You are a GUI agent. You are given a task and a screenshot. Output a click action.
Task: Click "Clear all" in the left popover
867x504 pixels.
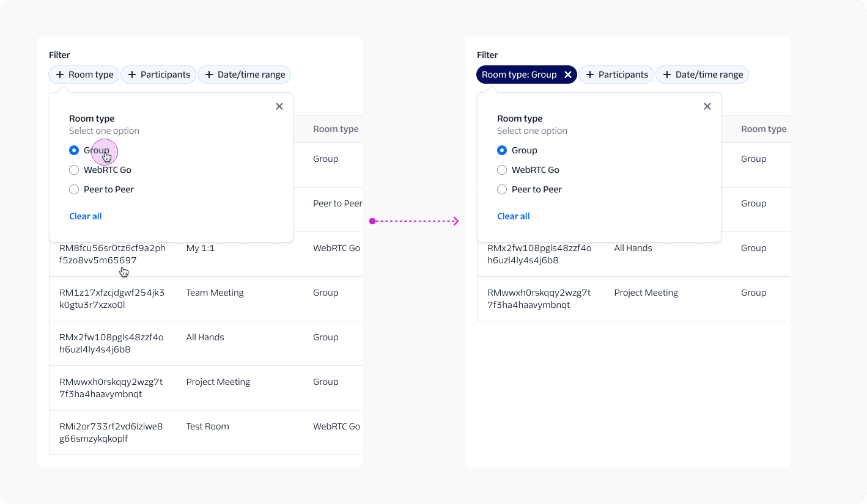(x=85, y=216)
